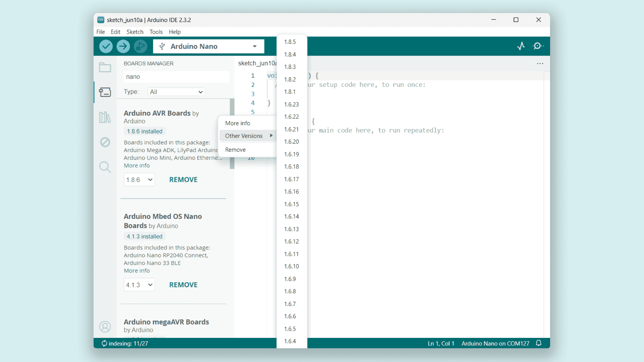The width and height of the screenshot is (644, 362).
Task: Open the Serial Plotter
Action: point(521,46)
